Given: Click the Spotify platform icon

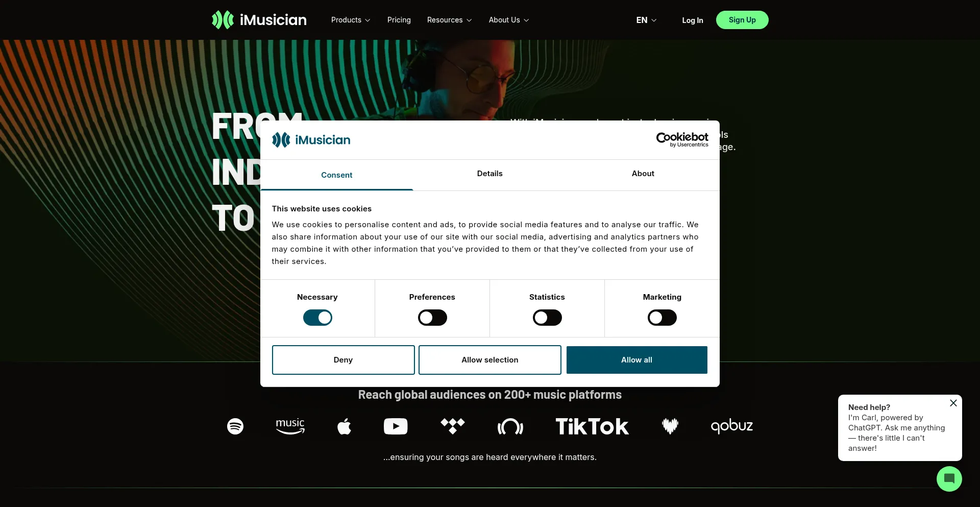Looking at the screenshot, I should [x=235, y=426].
